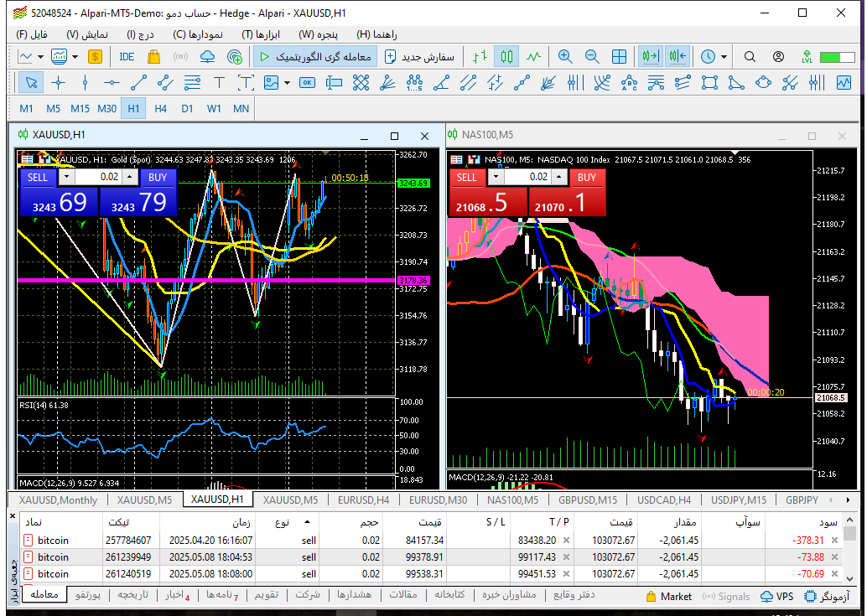Open the نمودارها (C) menu
Viewport: 867px width, 616px height.
[x=197, y=34]
